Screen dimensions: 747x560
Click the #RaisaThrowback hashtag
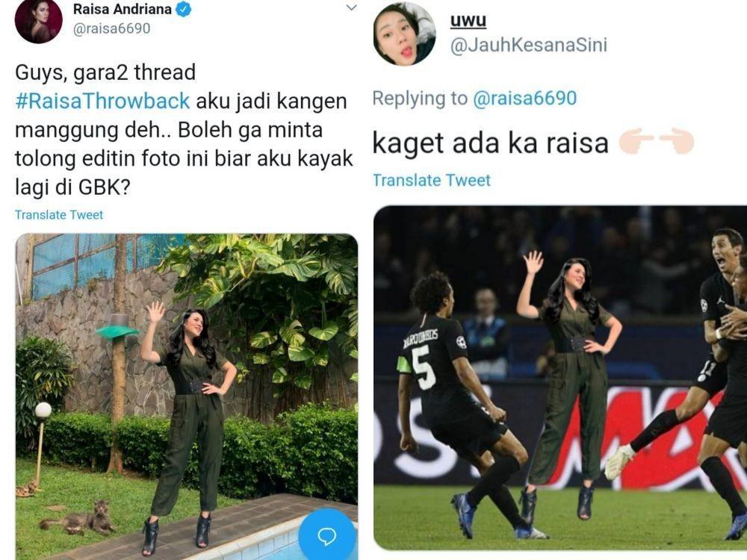102,101
